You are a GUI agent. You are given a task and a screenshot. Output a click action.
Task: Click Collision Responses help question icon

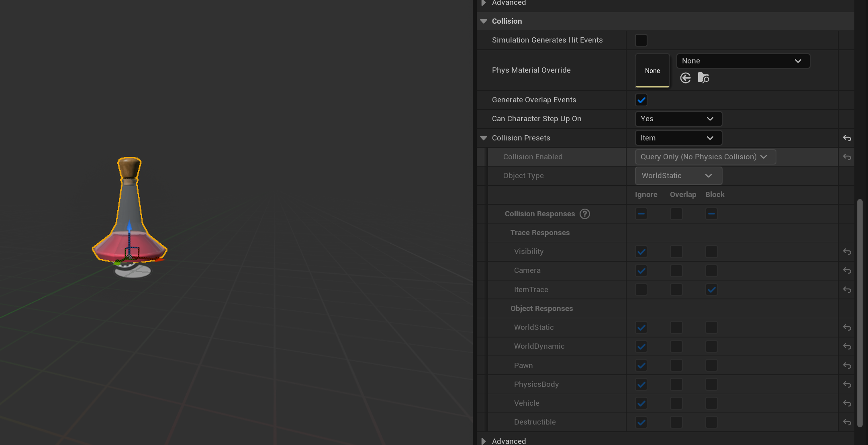585,214
